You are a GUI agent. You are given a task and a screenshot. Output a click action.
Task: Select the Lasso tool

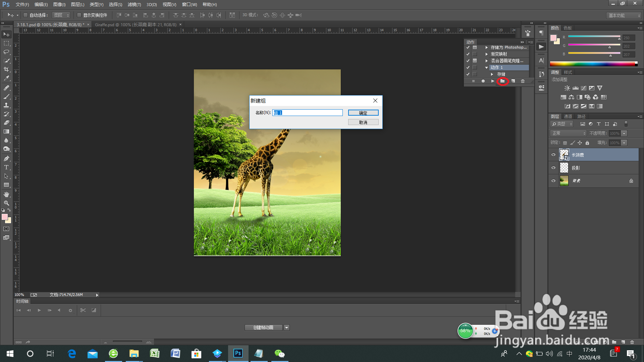6,52
